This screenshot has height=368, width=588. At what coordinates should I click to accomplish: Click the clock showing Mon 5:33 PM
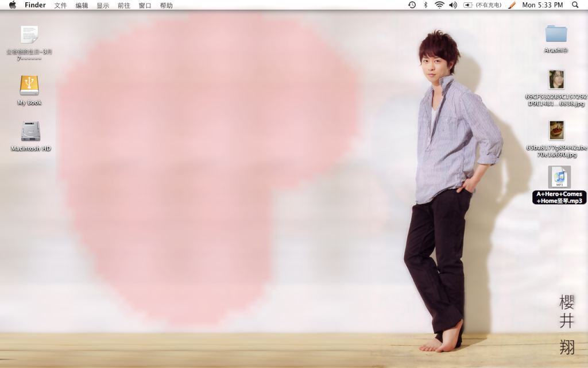point(542,5)
